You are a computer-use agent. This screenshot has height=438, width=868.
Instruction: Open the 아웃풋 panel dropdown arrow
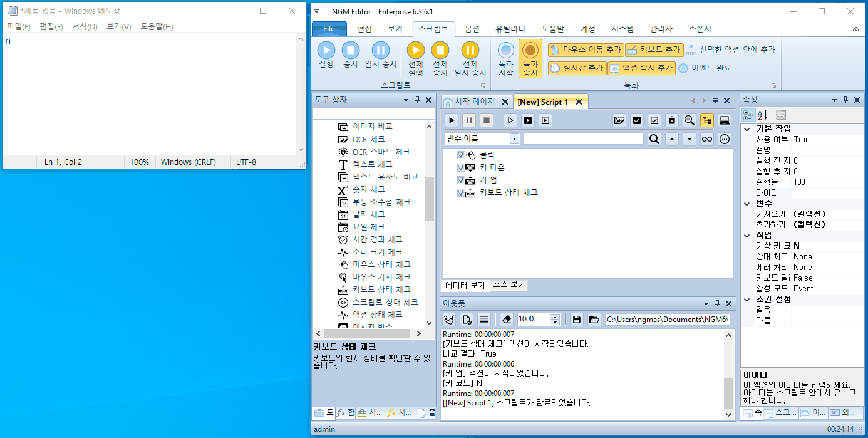click(706, 303)
